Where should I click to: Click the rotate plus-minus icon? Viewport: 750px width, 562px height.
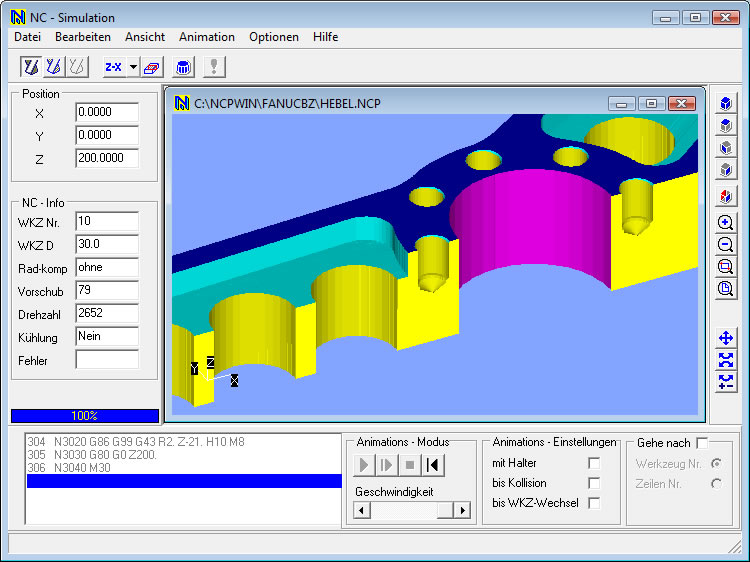[x=726, y=382]
